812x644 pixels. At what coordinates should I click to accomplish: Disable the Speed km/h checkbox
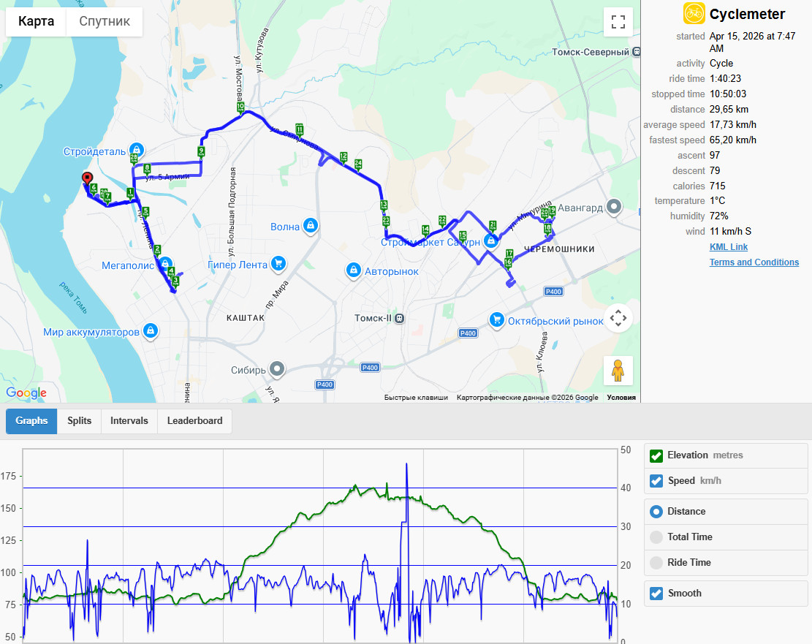coord(656,481)
